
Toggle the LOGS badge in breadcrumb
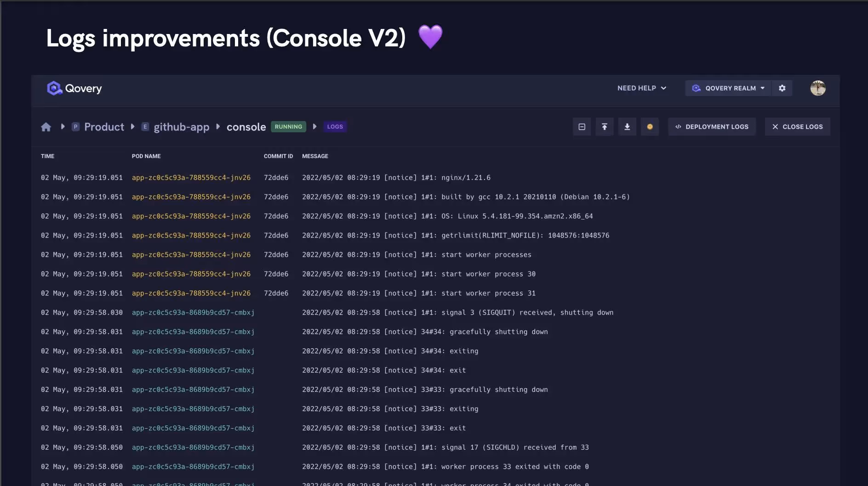coord(335,126)
